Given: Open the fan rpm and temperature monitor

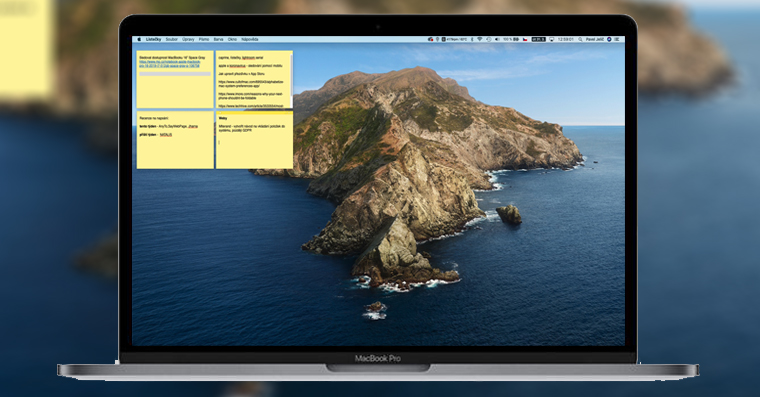Looking at the screenshot, I should pyautogui.click(x=454, y=39).
